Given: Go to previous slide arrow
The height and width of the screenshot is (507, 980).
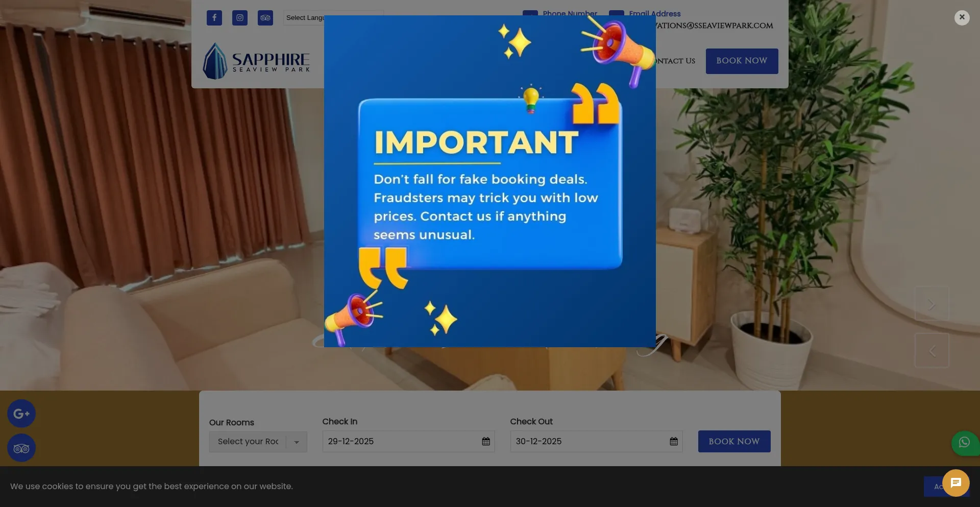Looking at the screenshot, I should tap(932, 351).
